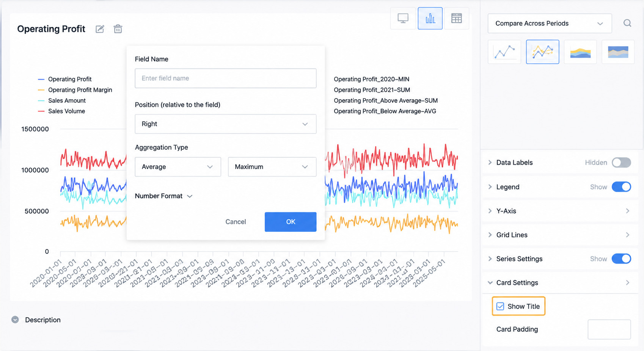
Task: Delete the card using the trash icon
Action: pyautogui.click(x=118, y=29)
